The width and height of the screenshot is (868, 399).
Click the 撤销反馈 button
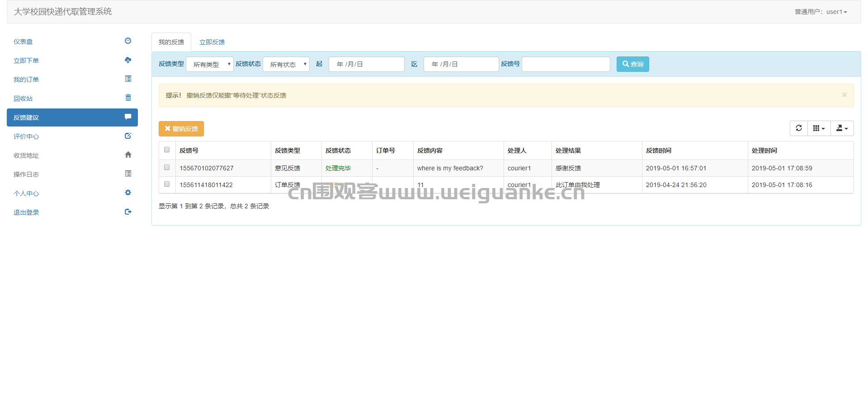click(181, 129)
